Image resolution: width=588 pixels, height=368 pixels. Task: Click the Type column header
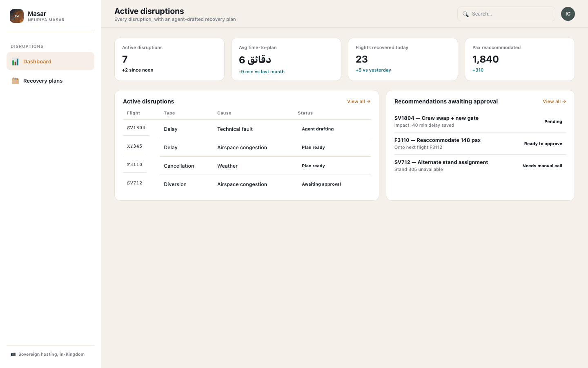tap(169, 113)
